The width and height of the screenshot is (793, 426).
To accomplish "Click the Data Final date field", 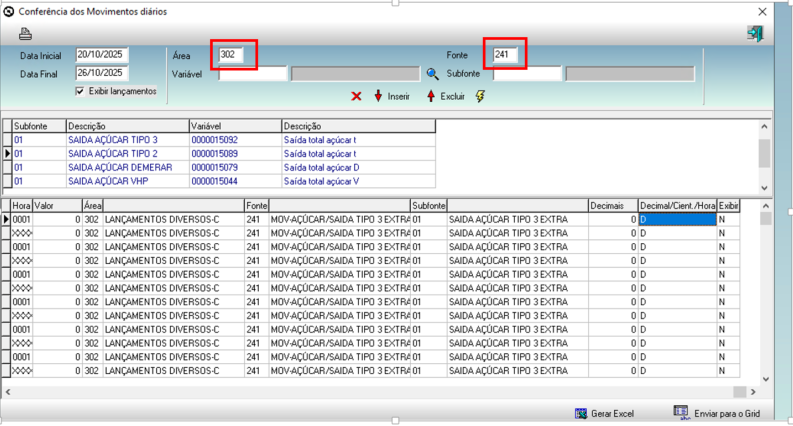I will [x=102, y=73].
